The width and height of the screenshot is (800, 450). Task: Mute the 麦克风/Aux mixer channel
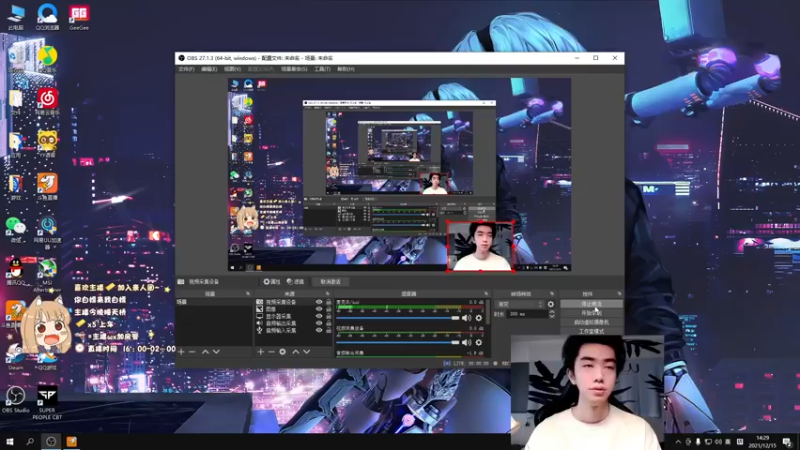(466, 318)
